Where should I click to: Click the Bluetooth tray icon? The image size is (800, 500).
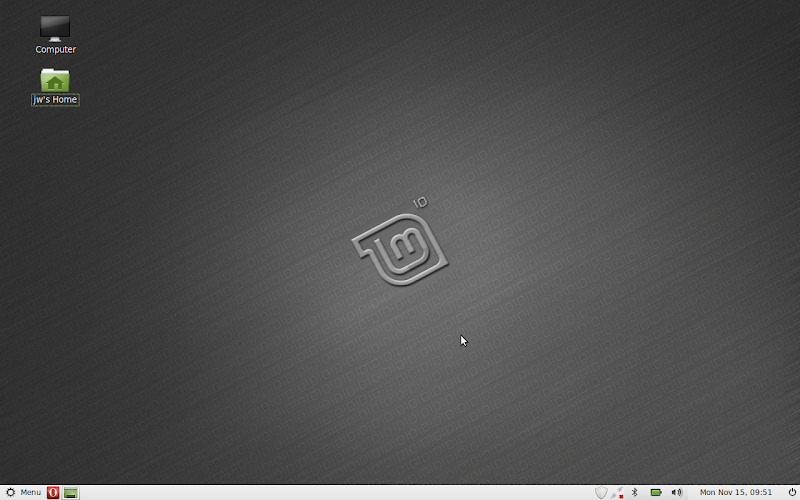(635, 492)
